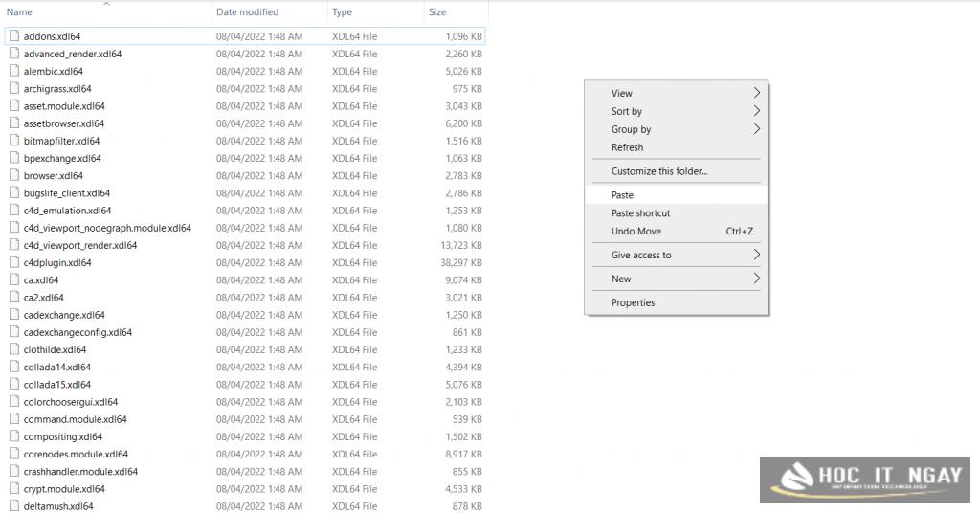
Task: Select file command.module.xdl64
Action: [75, 419]
